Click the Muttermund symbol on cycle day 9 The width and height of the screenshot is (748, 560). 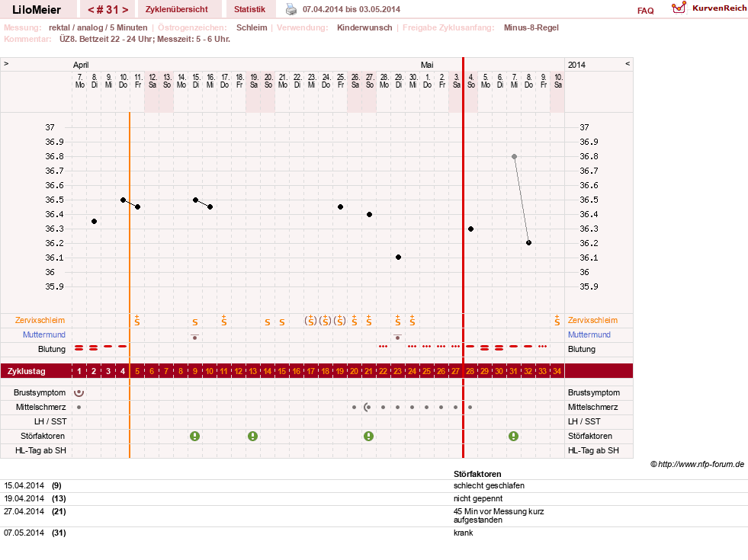pos(194,337)
